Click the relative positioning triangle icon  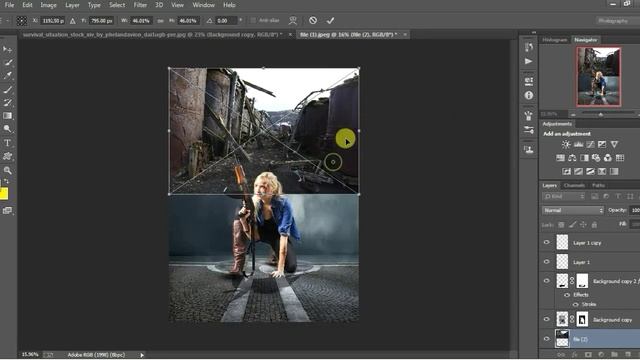[x=73, y=21]
